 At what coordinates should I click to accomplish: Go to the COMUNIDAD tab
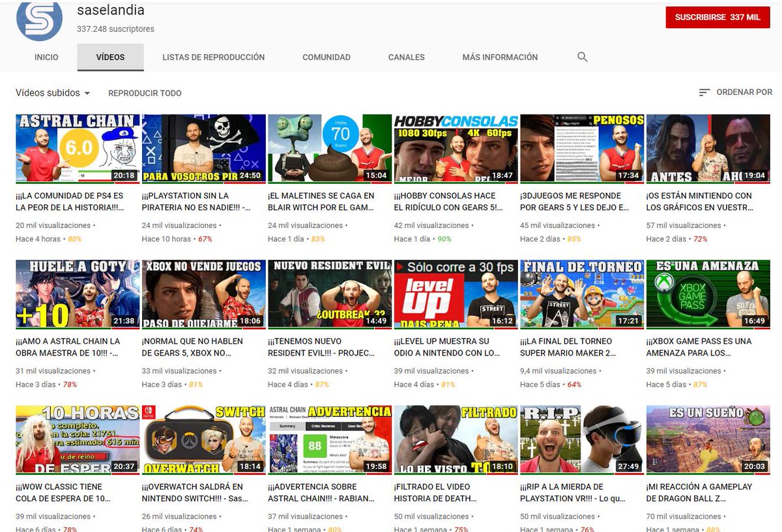326,57
